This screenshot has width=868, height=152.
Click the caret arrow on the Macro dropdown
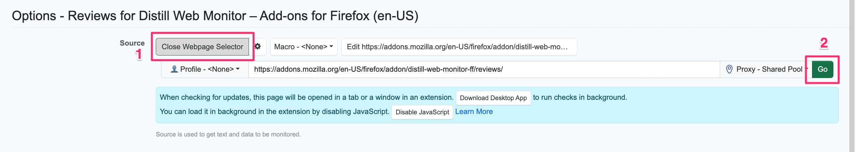click(331, 47)
